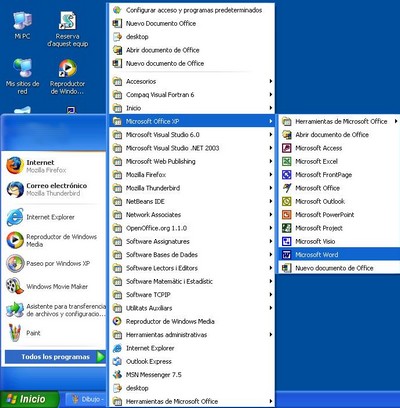
Task: Click Abrir documento de Office in Office XP submenu
Action: (339, 135)
